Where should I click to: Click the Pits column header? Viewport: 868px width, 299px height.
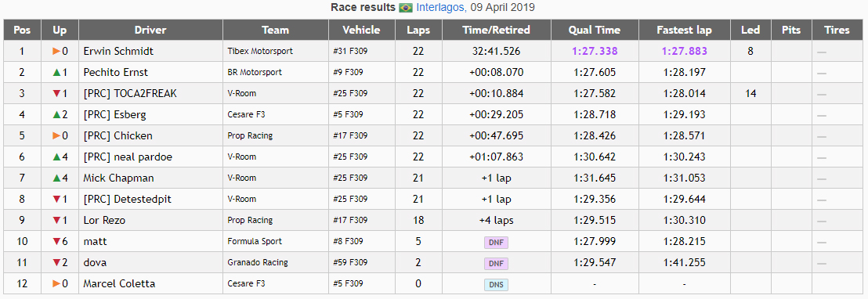pos(791,30)
